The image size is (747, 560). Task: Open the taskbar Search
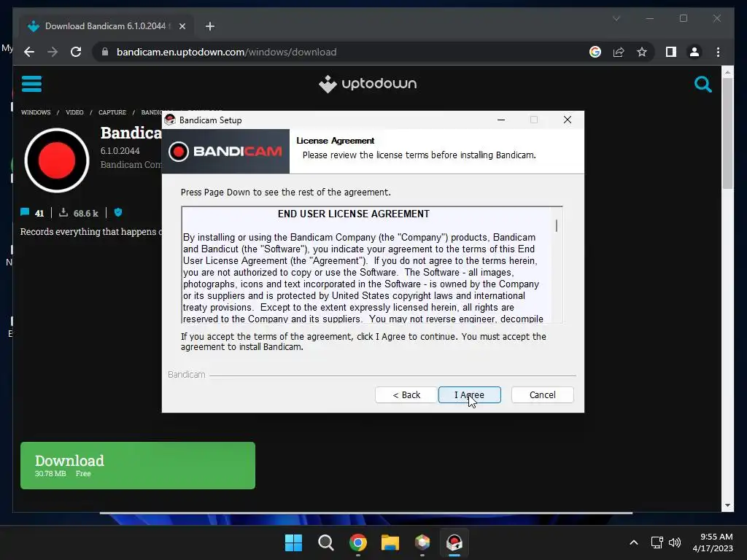click(326, 542)
